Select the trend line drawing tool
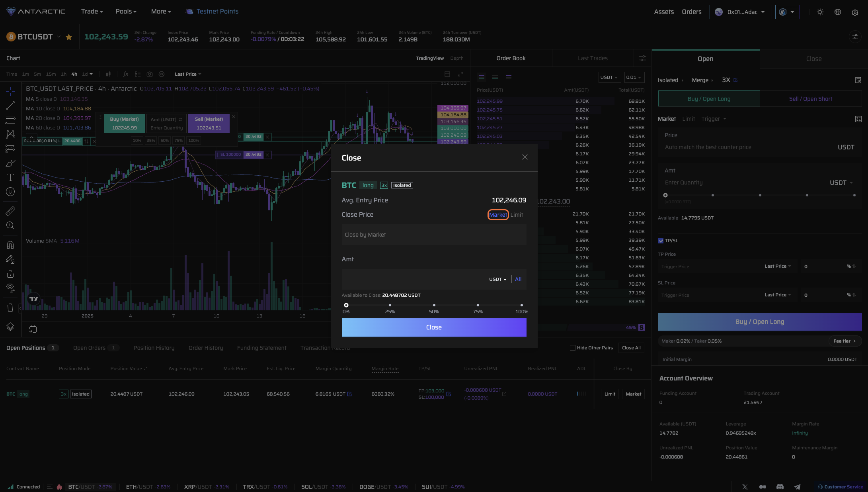 [10, 106]
